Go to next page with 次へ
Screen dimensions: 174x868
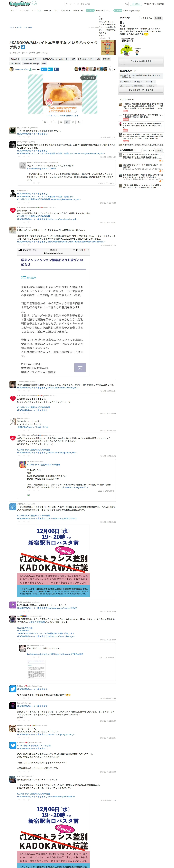[79, 122]
